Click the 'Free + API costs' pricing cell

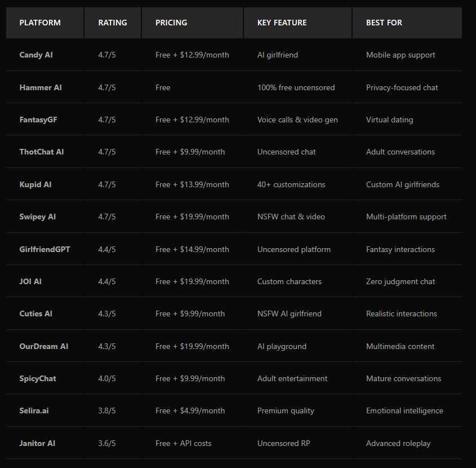(184, 443)
